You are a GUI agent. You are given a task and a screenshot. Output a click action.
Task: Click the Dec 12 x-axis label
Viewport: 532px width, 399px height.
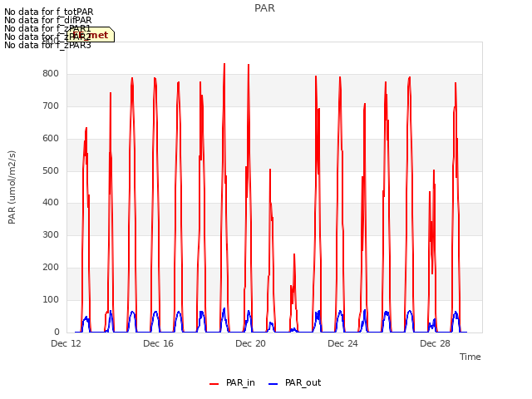click(66, 343)
